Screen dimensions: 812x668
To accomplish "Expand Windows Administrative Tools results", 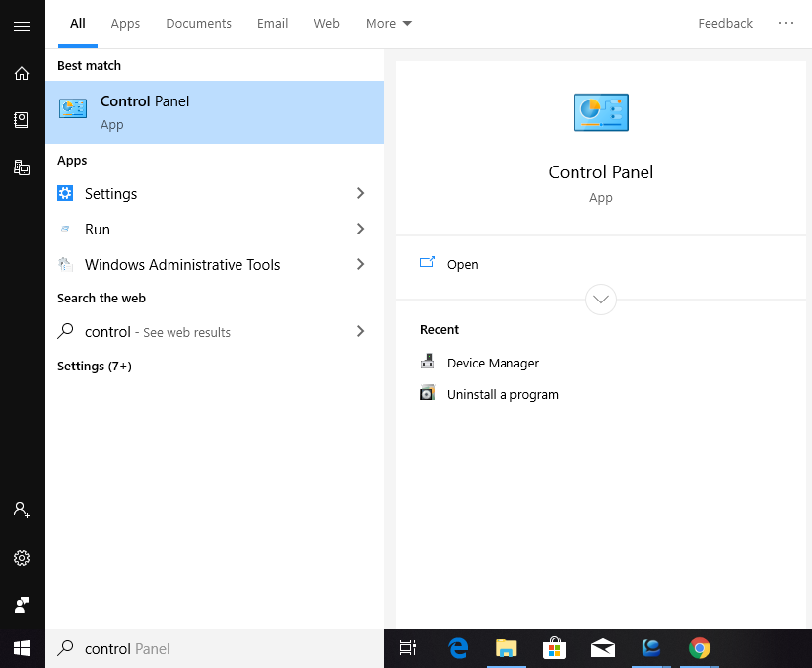I will 360,264.
